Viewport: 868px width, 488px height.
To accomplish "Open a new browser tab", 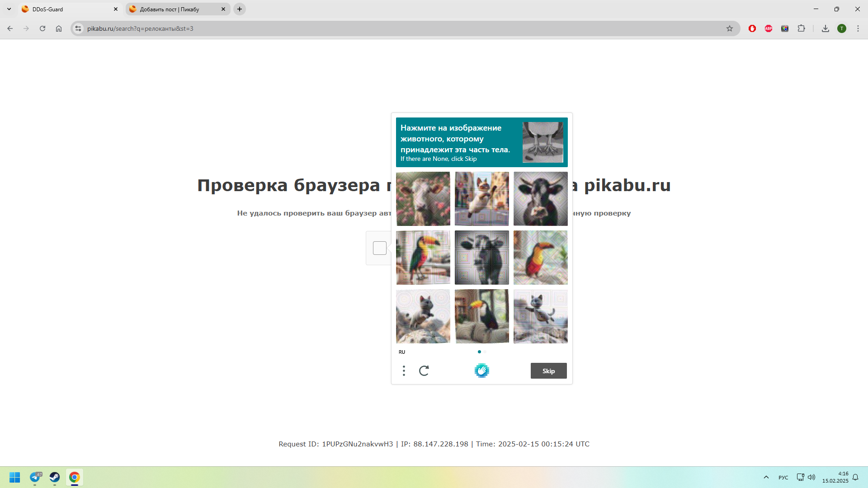I will click(240, 9).
